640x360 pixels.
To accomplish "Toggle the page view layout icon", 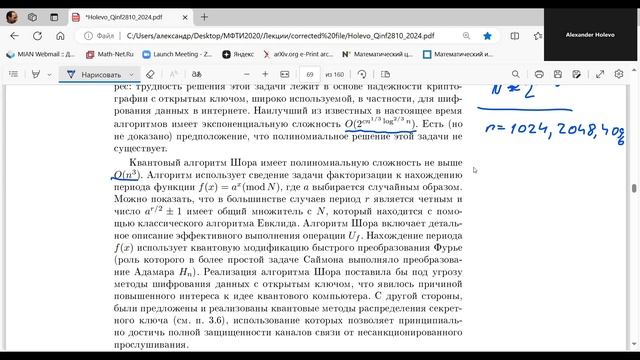I will coord(385,74).
